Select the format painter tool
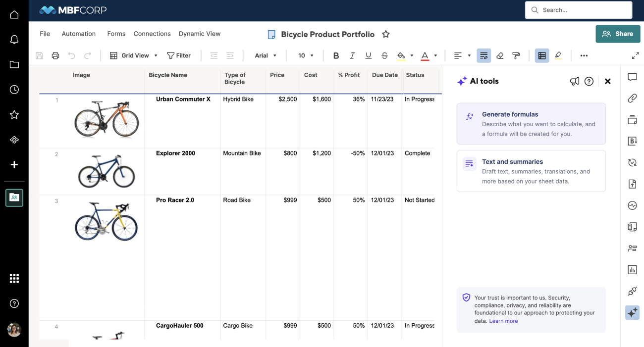Screen dimensions: 644x347 coord(516,55)
